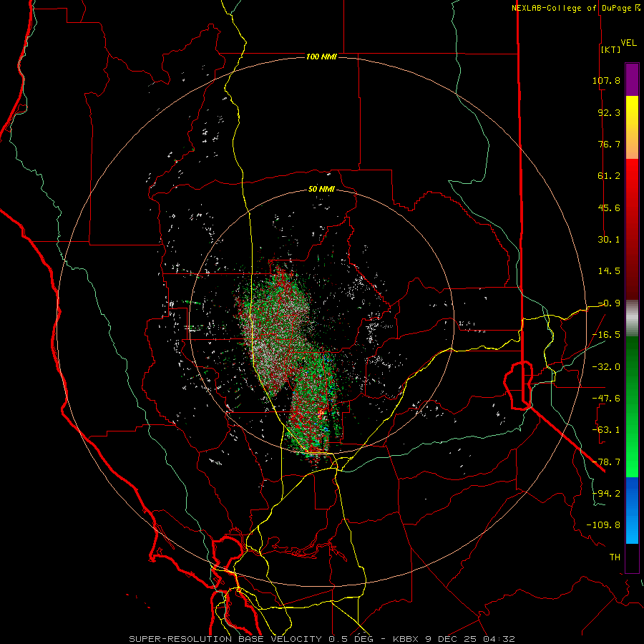
Task: Click the -109.8 velocity scale value
Action: click(603, 525)
